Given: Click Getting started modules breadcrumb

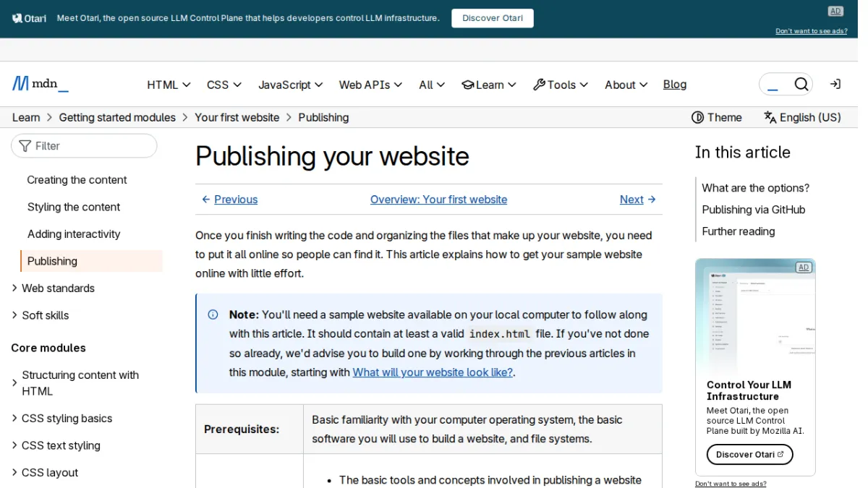Looking at the screenshot, I should [117, 117].
